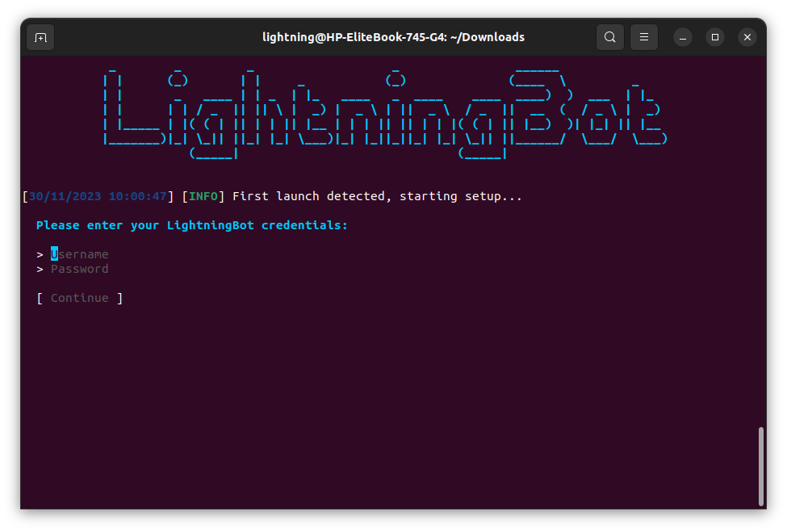
Task: Click the credentials prompt heading text
Action: [x=191, y=224]
